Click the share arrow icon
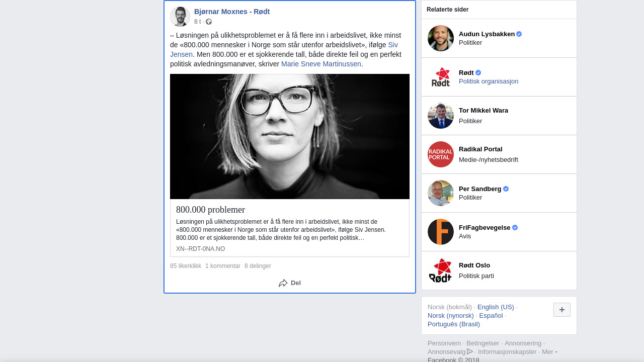This screenshot has height=362, width=644. tap(283, 283)
